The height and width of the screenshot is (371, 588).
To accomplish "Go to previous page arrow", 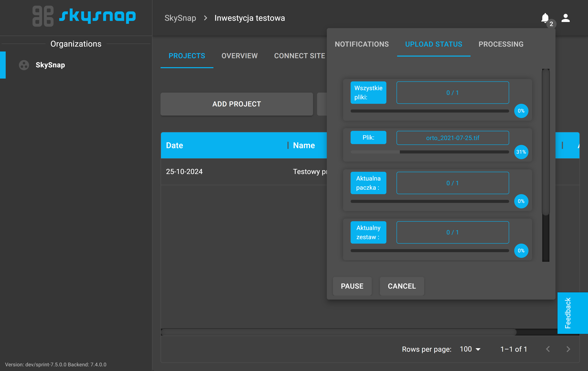I will 548,349.
